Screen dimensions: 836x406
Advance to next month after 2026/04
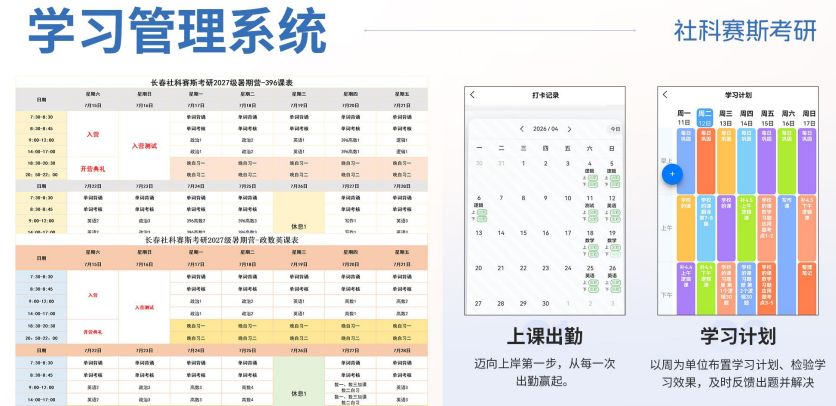pyautogui.click(x=569, y=129)
